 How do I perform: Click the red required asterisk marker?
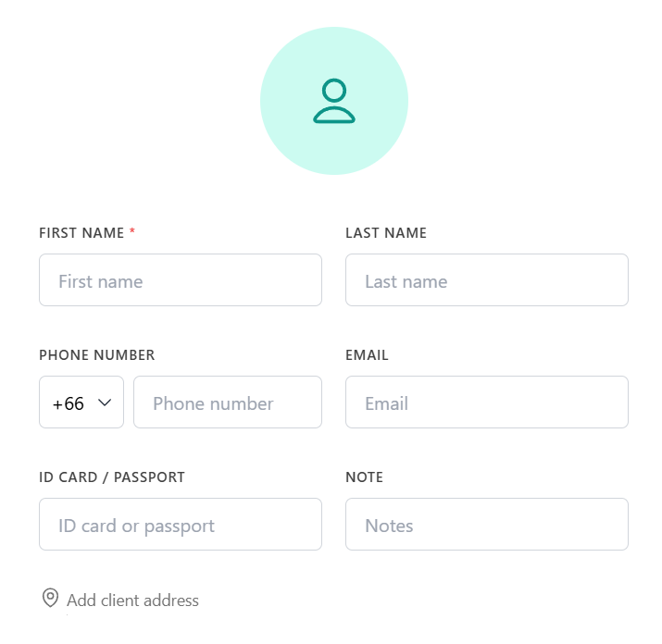(x=132, y=232)
